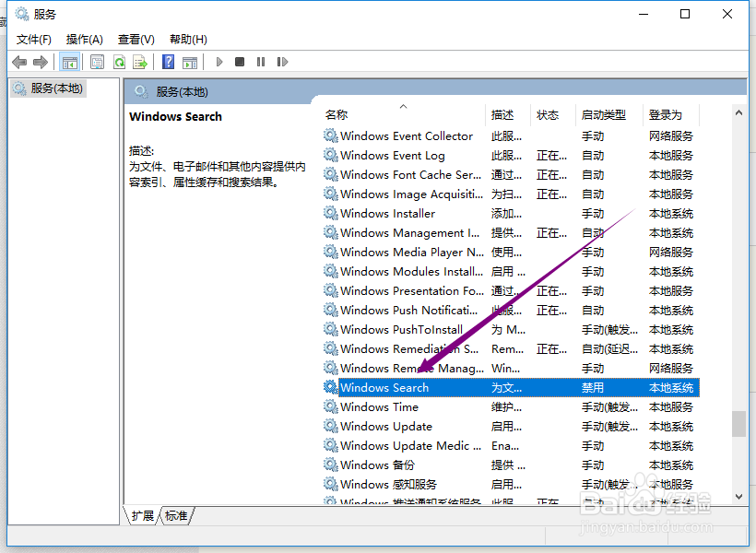
Task: Click the Stop Service square icon
Action: click(x=240, y=62)
